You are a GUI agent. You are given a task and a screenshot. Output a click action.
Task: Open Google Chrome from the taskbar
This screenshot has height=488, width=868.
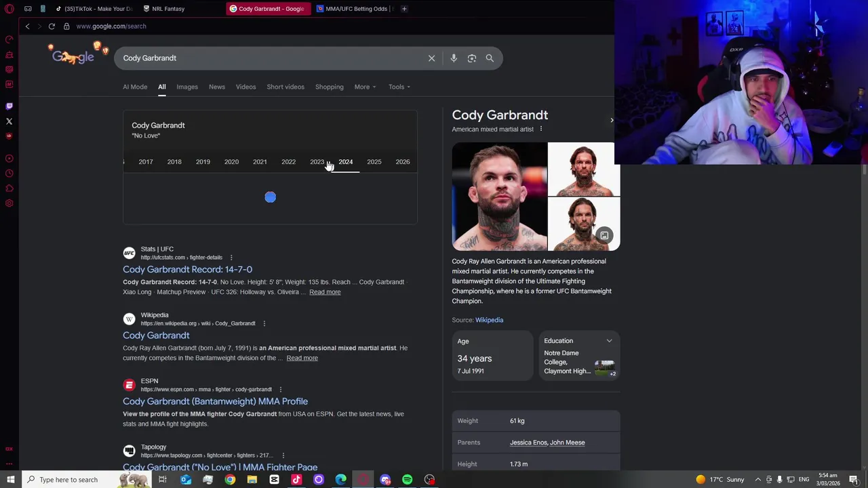[230, 480]
